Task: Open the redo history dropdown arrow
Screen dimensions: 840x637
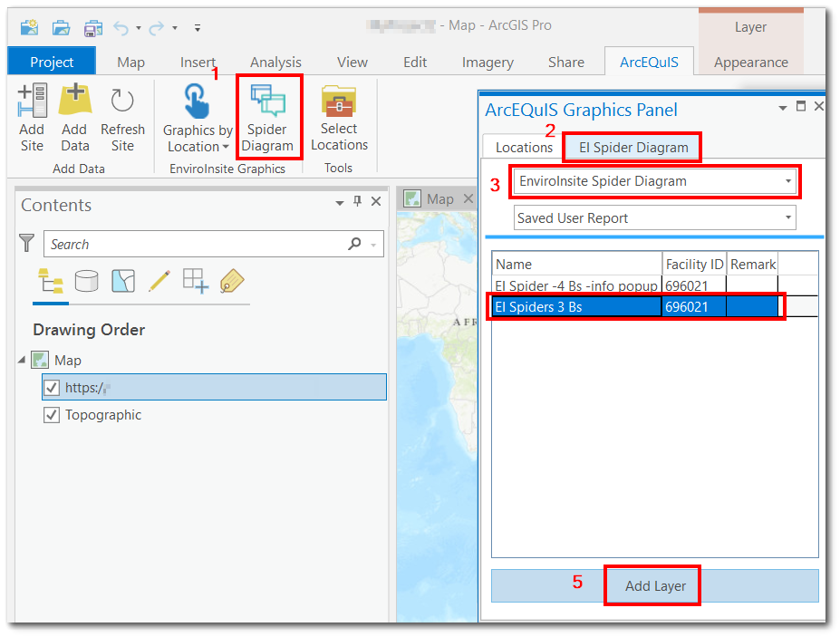Action: (175, 28)
